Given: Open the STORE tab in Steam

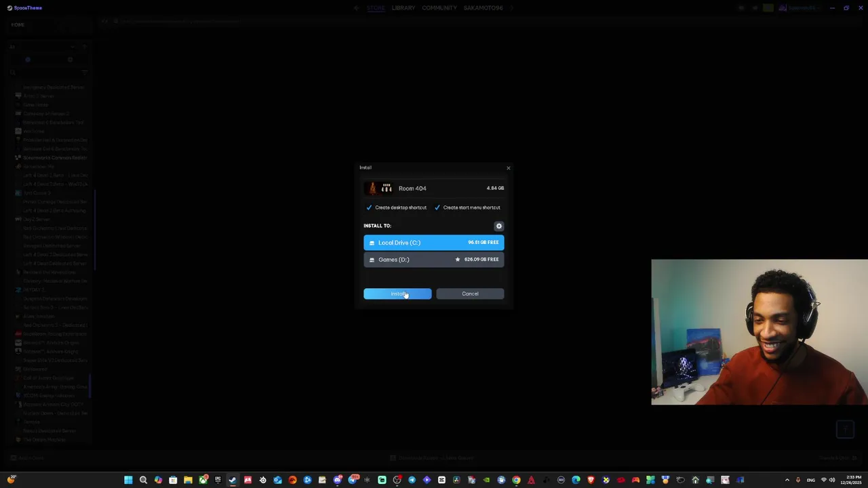Looking at the screenshot, I should (x=376, y=8).
